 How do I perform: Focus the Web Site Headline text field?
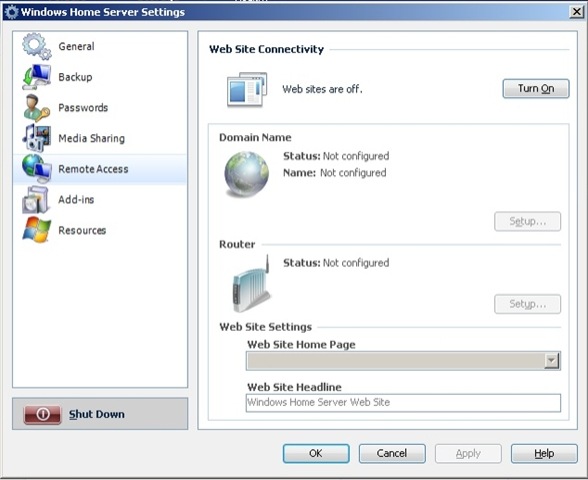click(x=403, y=402)
